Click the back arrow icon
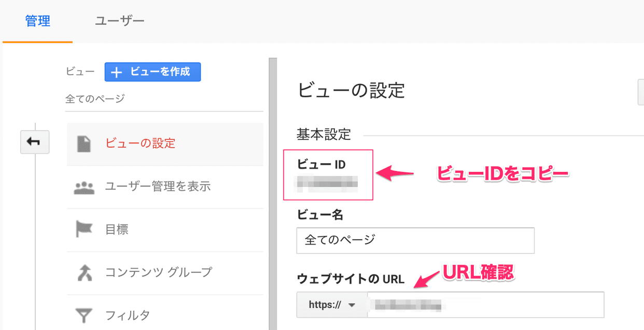The image size is (644, 330). [x=35, y=142]
